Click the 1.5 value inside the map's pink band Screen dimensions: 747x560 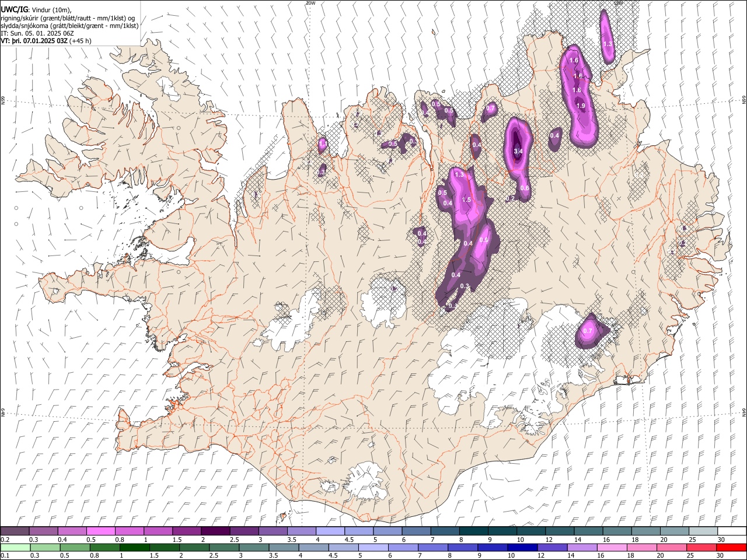466,199
